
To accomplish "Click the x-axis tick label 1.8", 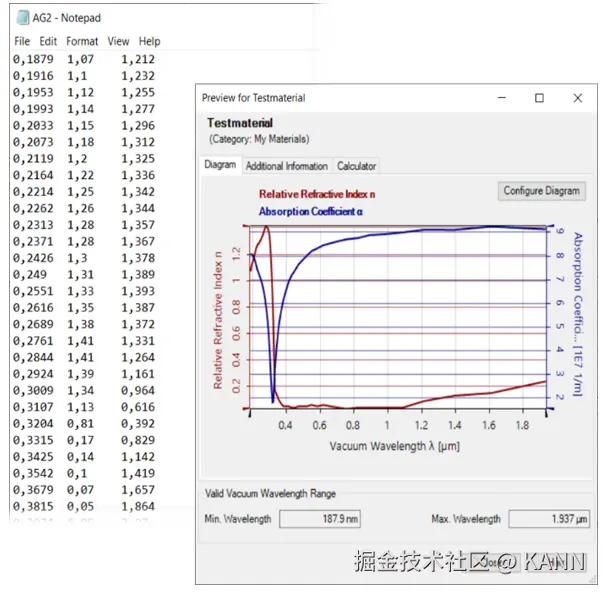I will tap(522, 425).
